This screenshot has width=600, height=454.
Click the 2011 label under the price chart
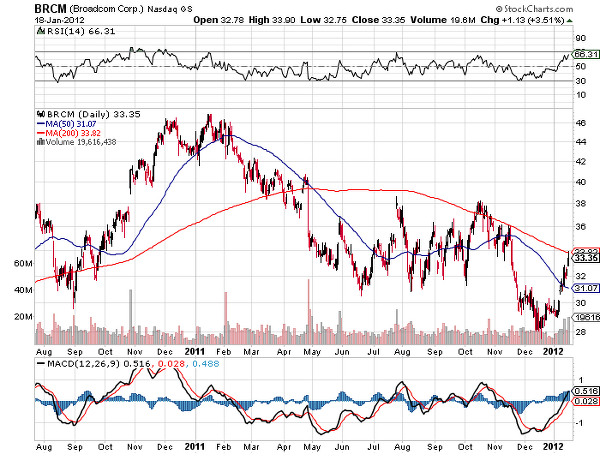pyautogui.click(x=195, y=351)
